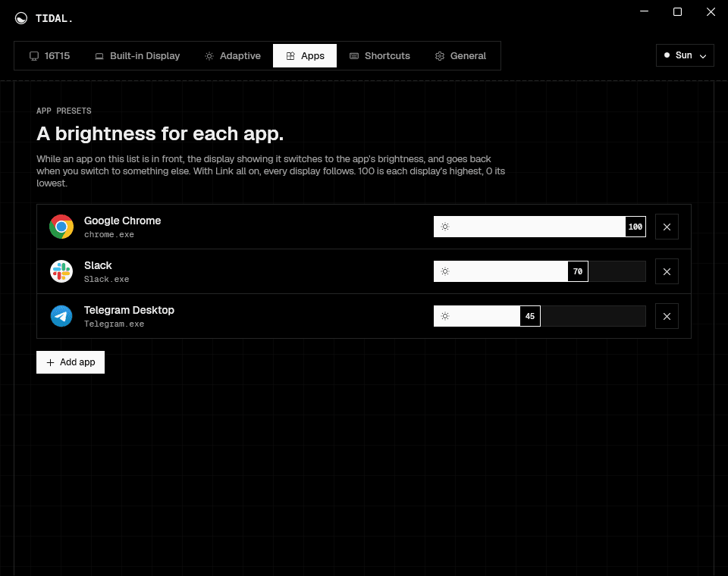Click the sun icon in Telegram's brightness slider
This screenshot has height=576, width=728.
click(445, 316)
